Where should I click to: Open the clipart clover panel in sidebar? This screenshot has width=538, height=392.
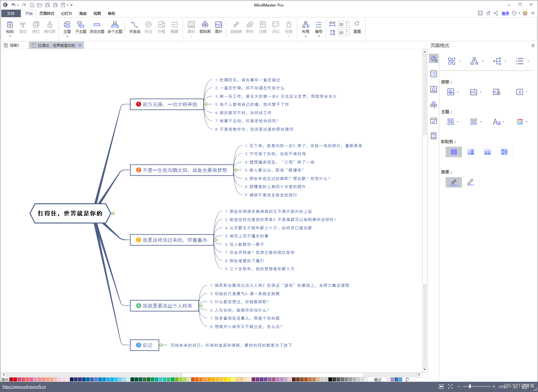(x=434, y=105)
